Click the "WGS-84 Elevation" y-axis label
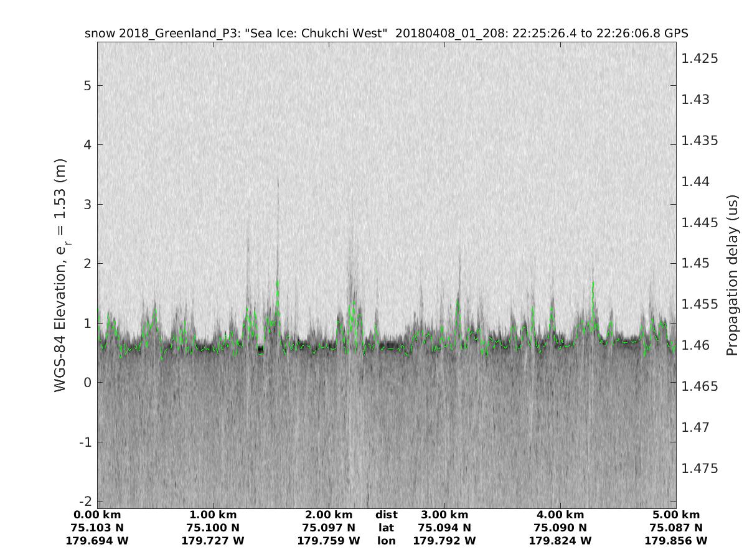Screen dimensions: 747x560 coord(60,274)
